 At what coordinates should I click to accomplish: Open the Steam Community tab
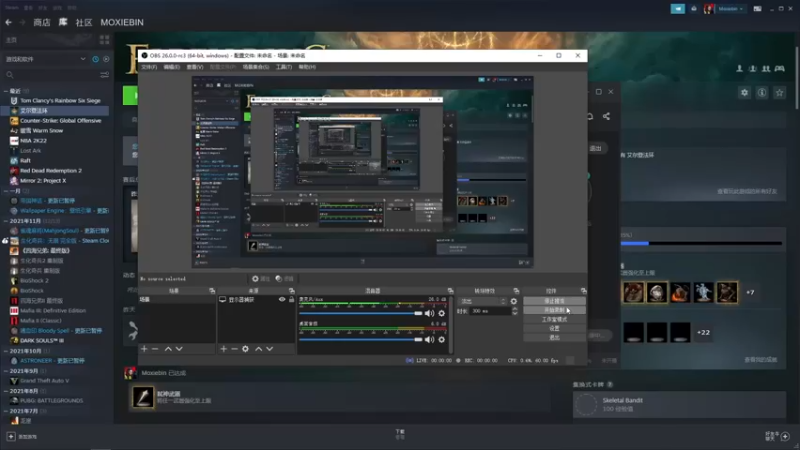pyautogui.click(x=84, y=22)
